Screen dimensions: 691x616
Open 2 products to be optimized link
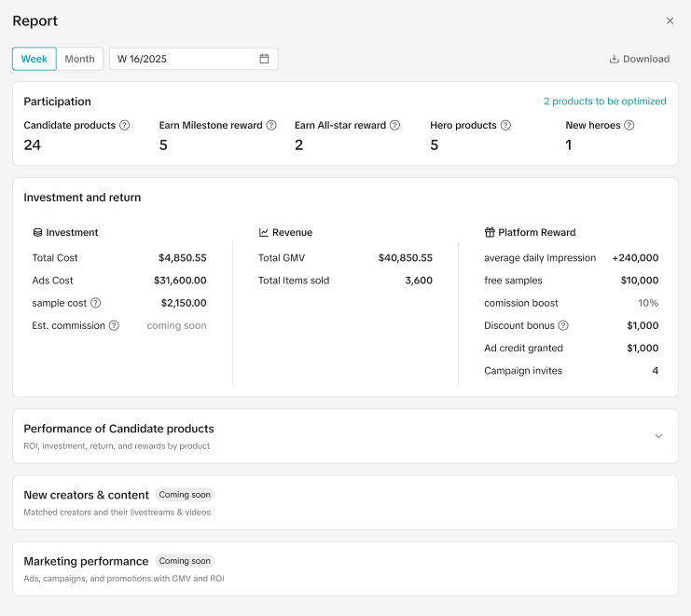[604, 102]
